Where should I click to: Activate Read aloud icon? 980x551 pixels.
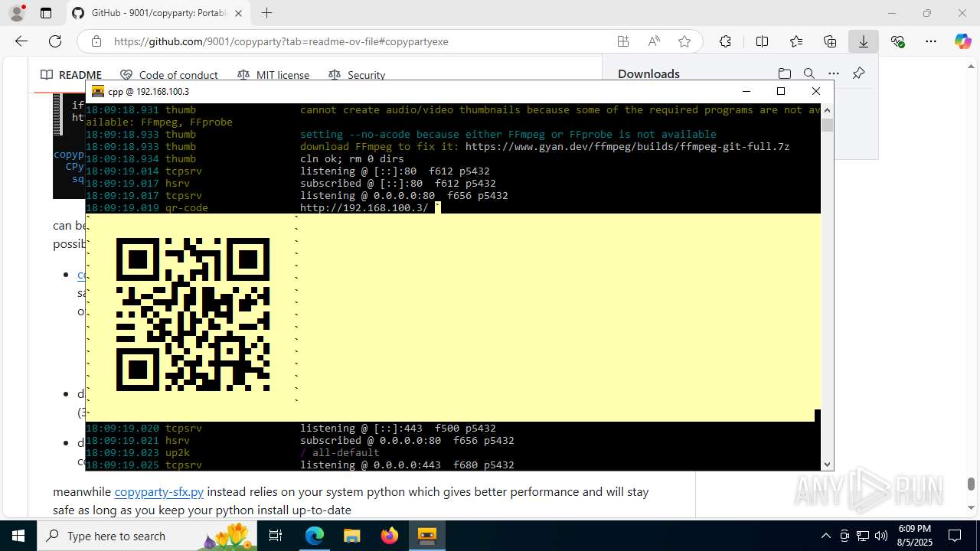[654, 41]
